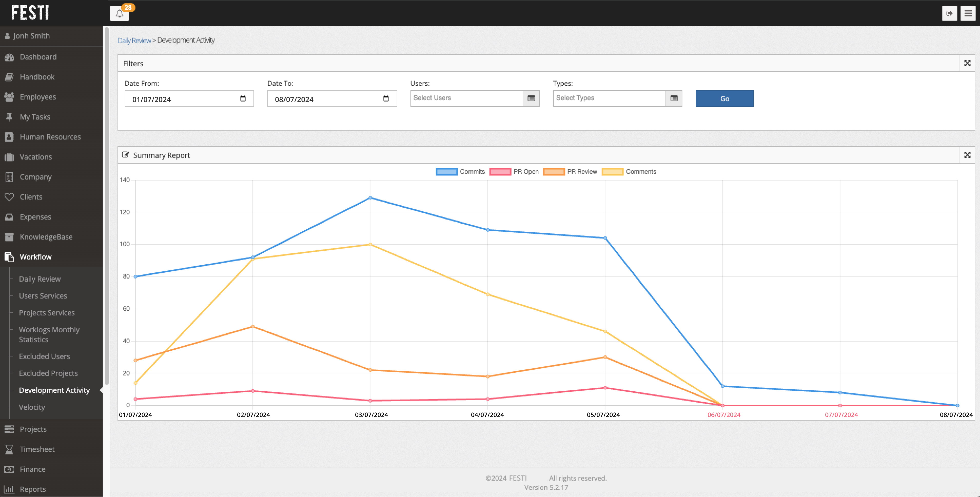Toggle Comments series via yellow swatch

point(613,172)
